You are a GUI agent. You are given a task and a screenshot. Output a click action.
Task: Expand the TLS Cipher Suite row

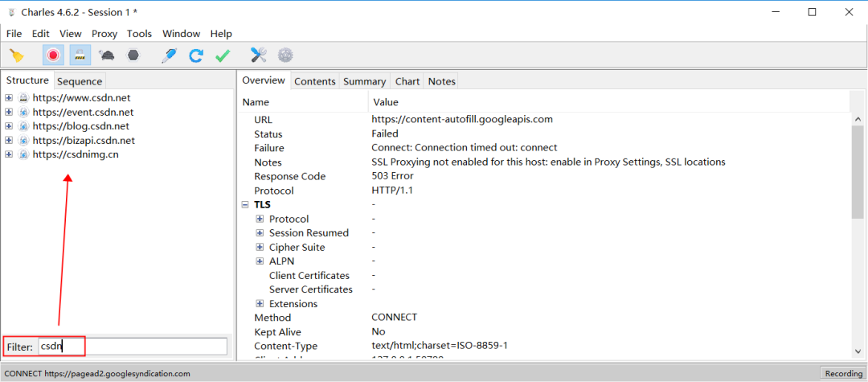click(x=260, y=248)
